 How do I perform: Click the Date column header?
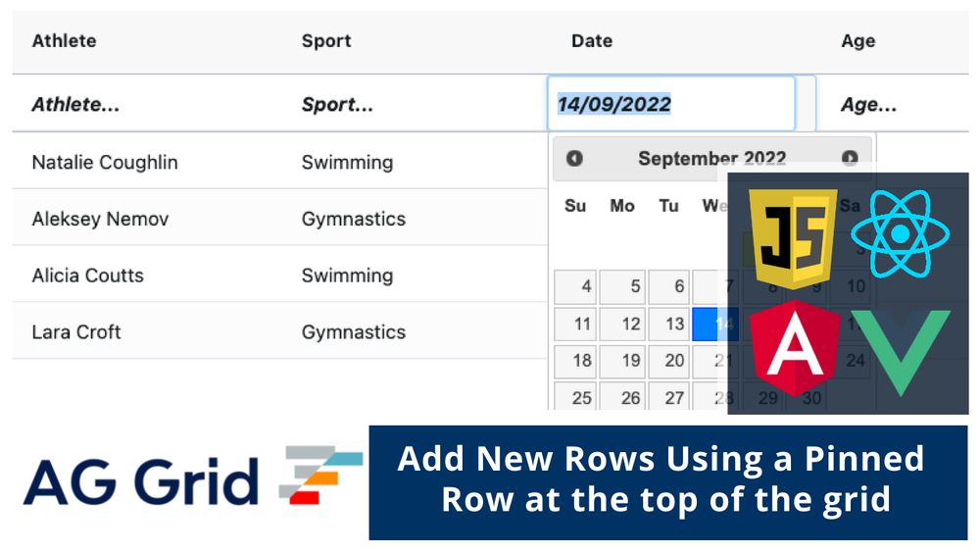click(592, 41)
